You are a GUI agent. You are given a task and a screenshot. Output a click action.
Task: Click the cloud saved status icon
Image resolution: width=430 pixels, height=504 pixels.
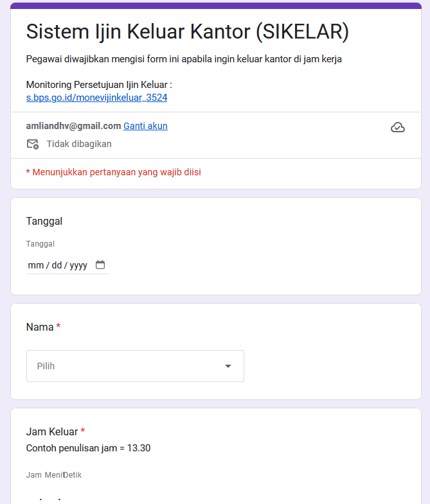click(398, 128)
